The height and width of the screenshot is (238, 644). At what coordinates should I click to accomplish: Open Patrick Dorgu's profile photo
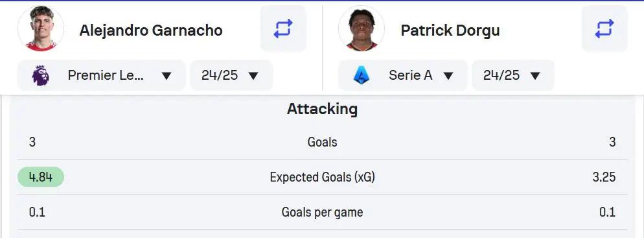click(x=362, y=29)
